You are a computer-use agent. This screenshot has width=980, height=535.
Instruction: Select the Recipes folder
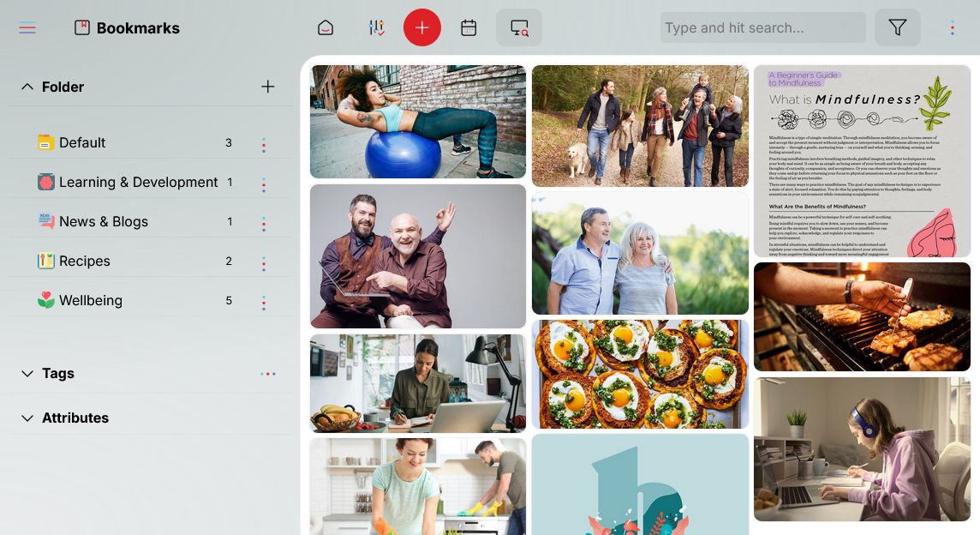[x=84, y=261]
